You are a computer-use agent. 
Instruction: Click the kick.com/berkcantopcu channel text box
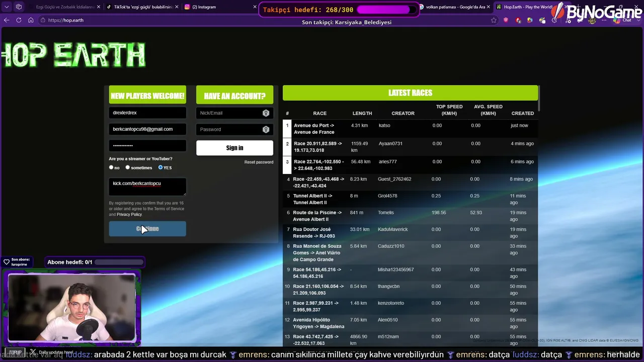coord(147,187)
